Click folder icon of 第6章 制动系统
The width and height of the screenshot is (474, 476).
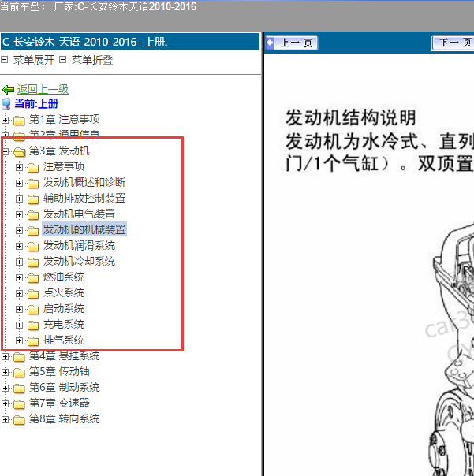click(x=19, y=389)
